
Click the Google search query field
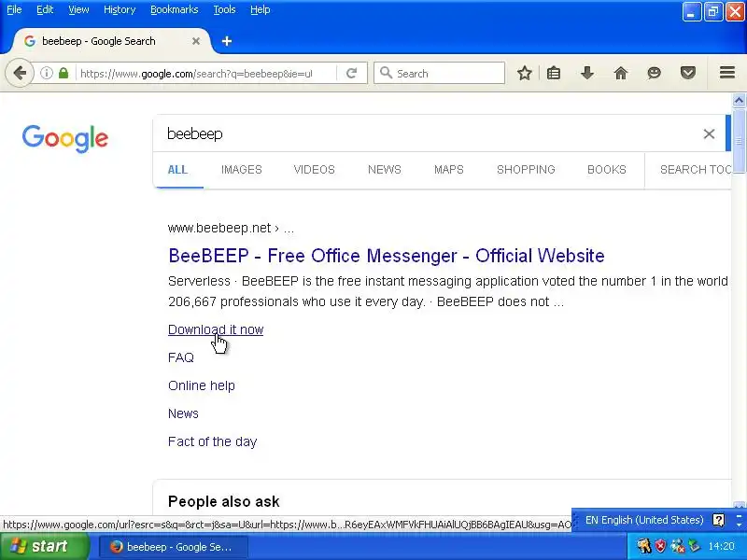click(429, 133)
